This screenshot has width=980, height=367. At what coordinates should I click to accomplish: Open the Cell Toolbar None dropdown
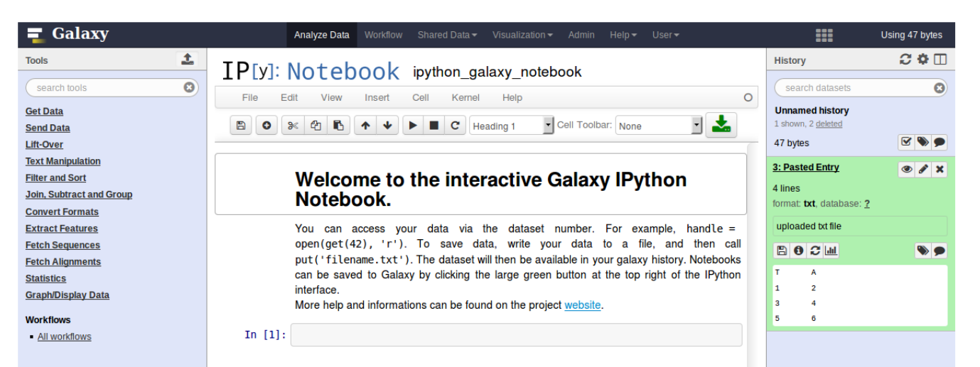pyautogui.click(x=659, y=126)
